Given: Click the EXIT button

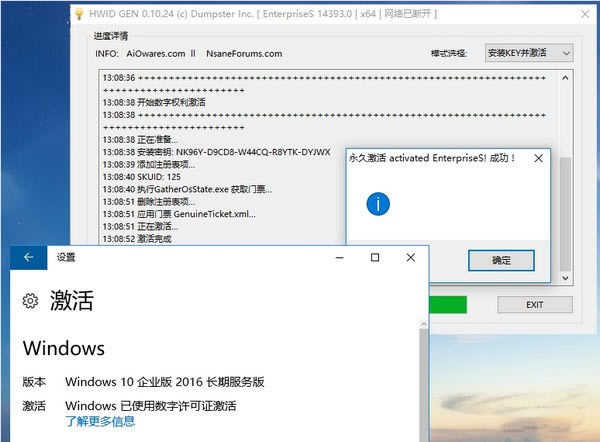Looking at the screenshot, I should pos(535,305).
